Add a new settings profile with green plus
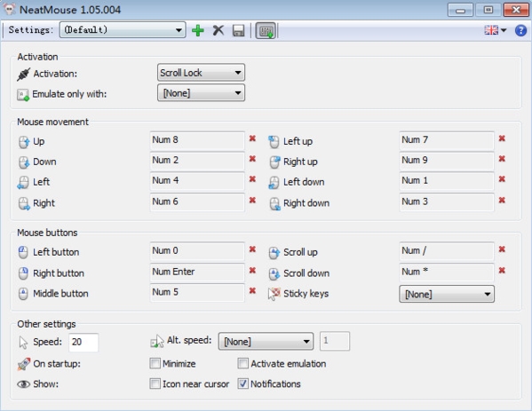This screenshot has width=532, height=411. (x=198, y=30)
